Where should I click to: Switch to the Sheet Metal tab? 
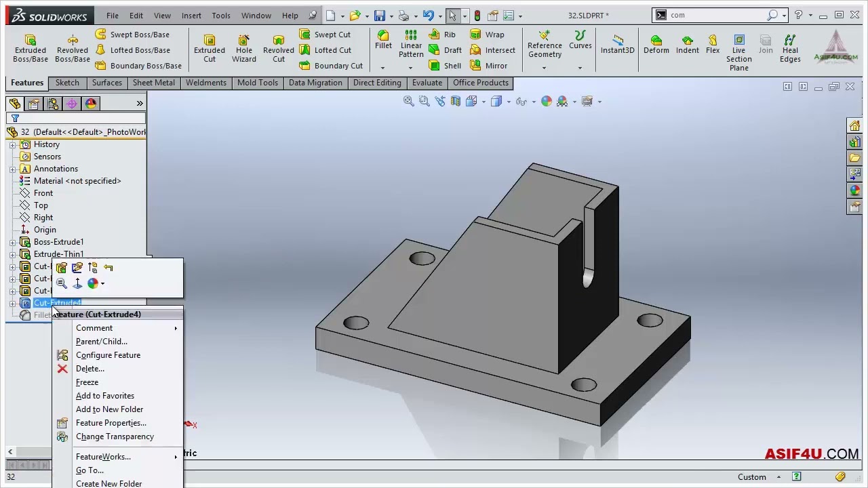click(x=154, y=83)
